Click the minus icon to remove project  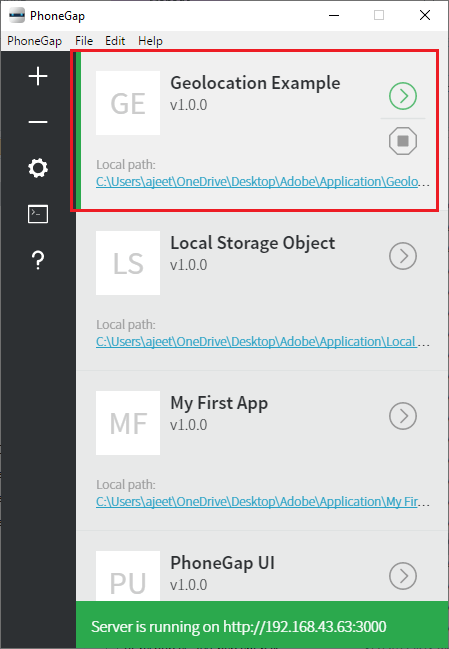tap(38, 122)
